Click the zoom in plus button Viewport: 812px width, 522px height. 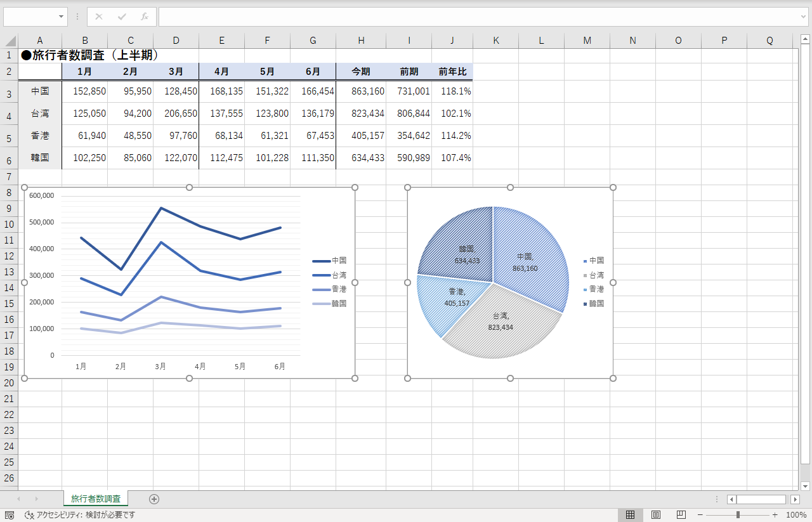(x=775, y=515)
